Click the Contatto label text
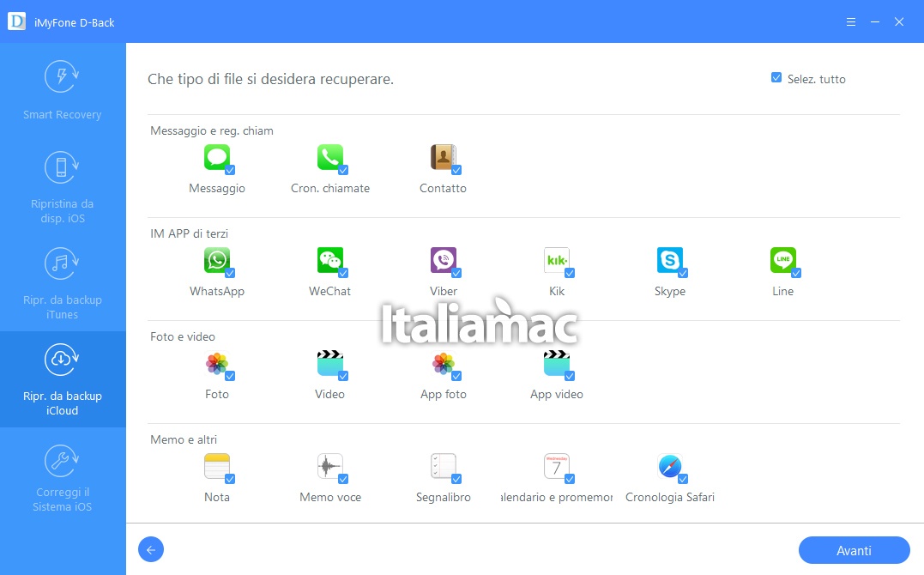924x575 pixels. coord(444,188)
